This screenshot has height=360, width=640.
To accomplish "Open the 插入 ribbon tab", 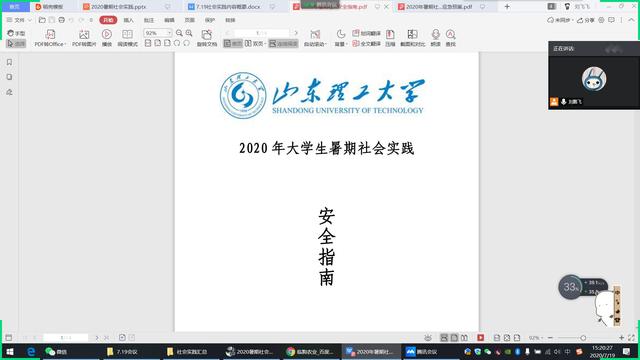I will click(129, 20).
